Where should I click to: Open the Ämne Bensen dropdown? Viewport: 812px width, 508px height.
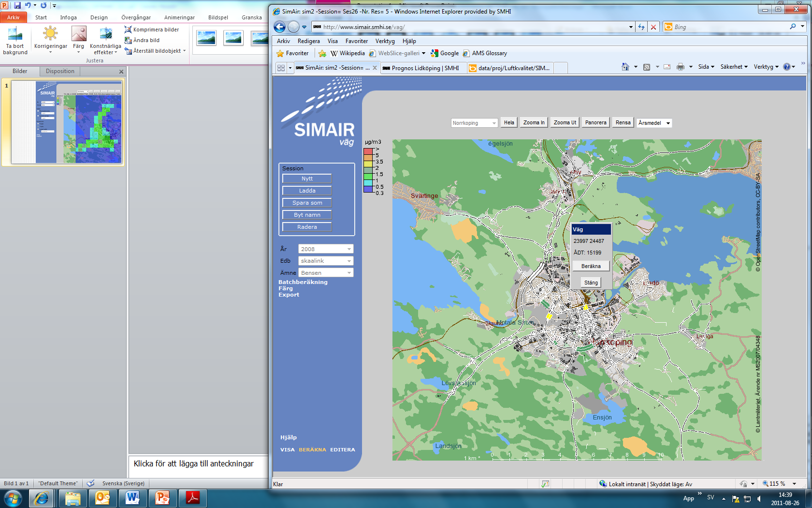pyautogui.click(x=326, y=273)
